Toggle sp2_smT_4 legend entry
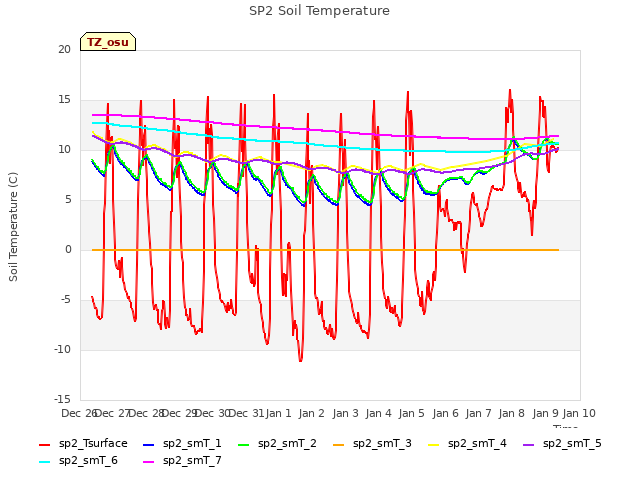This screenshot has height=480, width=640. tap(467, 444)
